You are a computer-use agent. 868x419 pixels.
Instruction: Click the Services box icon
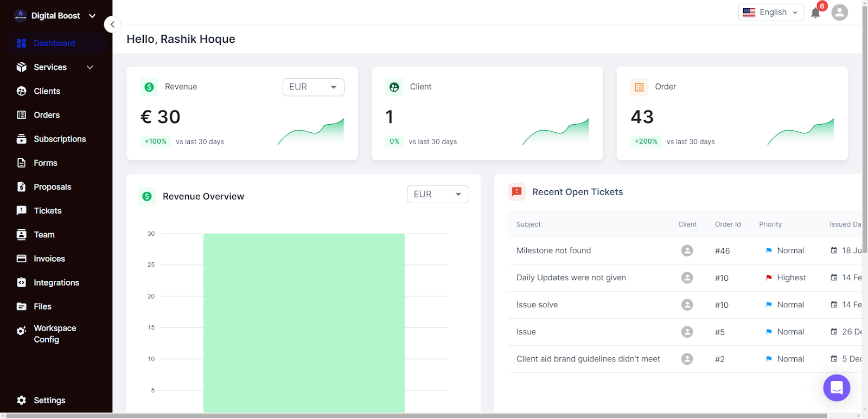22,67
